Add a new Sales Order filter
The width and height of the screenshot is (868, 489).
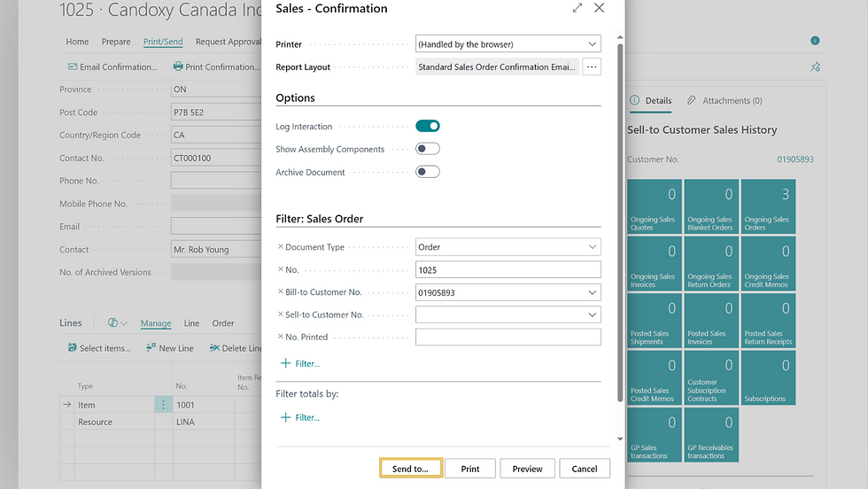point(300,363)
